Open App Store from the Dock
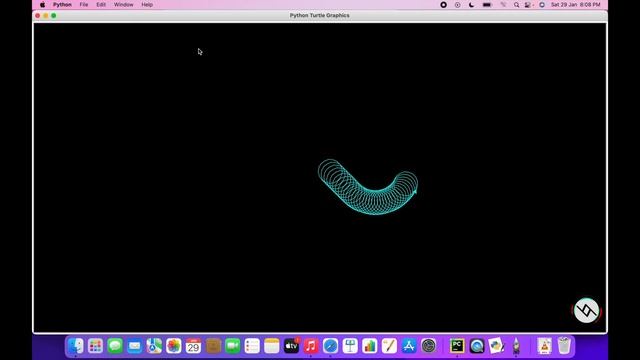This screenshot has height=360, width=640. 409,346
